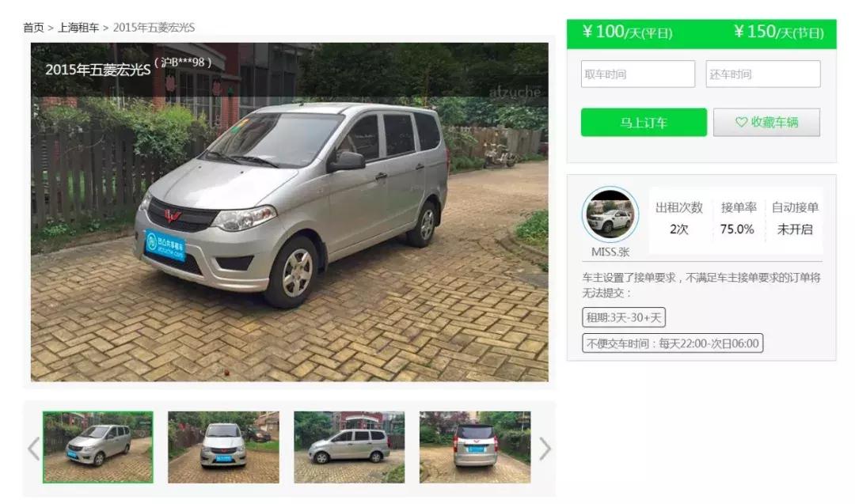Select the fourth rear view thumbnail

[475, 447]
